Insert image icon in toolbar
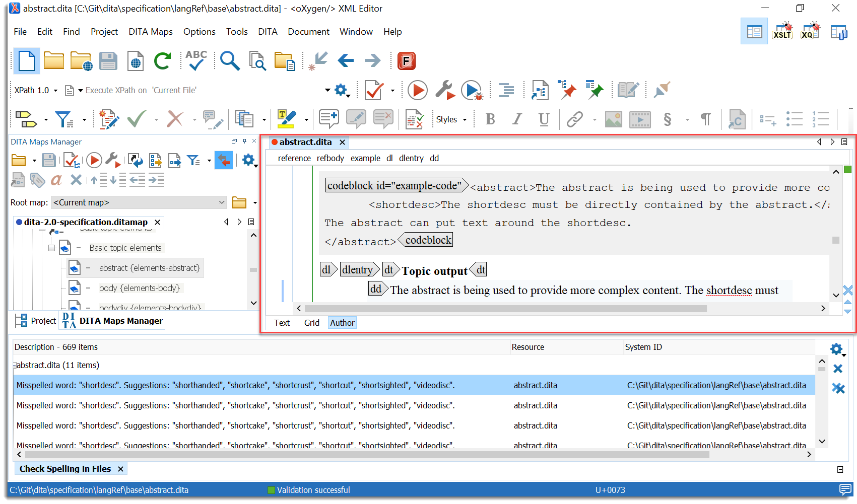This screenshot has height=504, width=857. pyautogui.click(x=613, y=120)
